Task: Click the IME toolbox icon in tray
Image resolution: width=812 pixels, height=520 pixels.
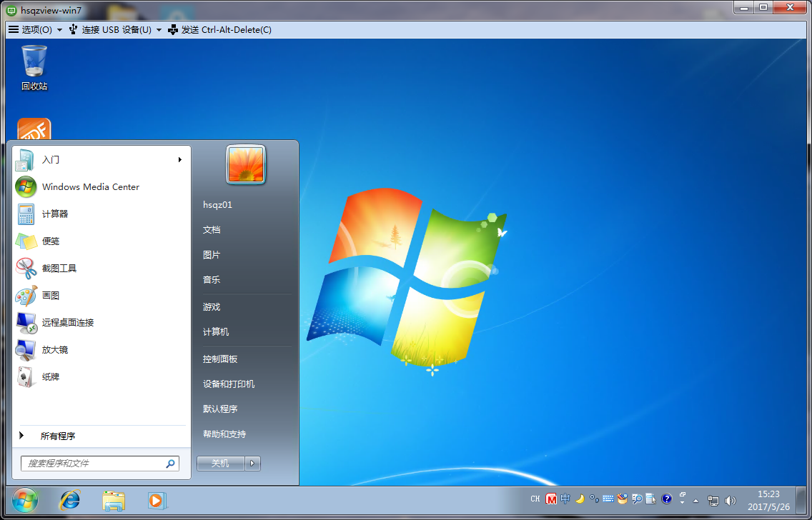Action: [x=623, y=499]
